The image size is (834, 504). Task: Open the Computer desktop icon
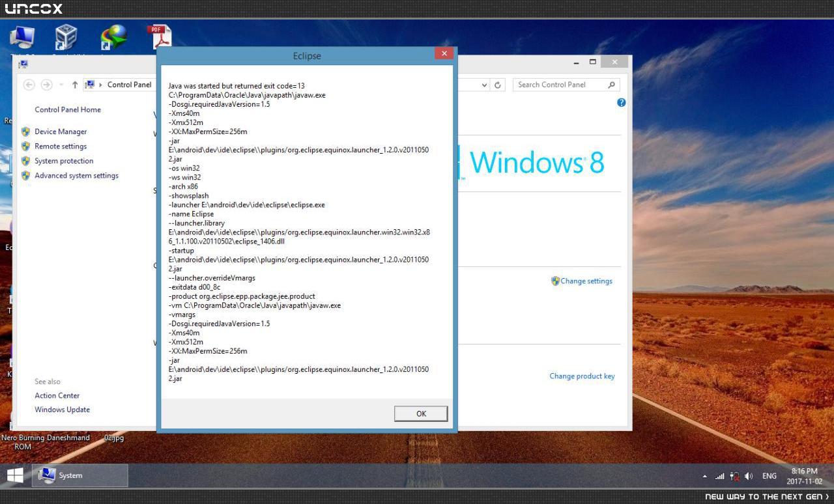click(22, 37)
